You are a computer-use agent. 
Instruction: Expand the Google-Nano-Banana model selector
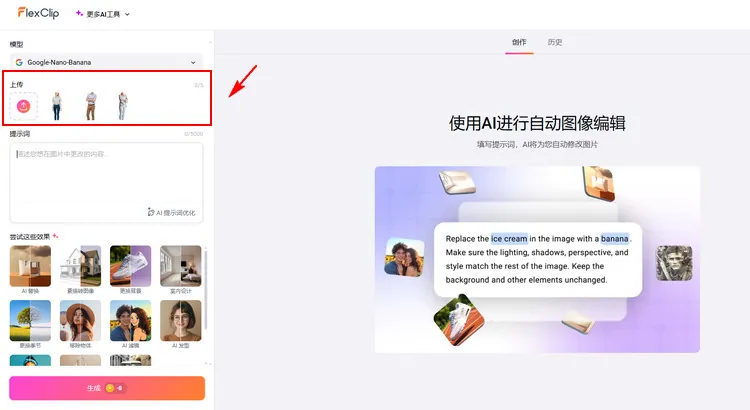pyautogui.click(x=105, y=62)
